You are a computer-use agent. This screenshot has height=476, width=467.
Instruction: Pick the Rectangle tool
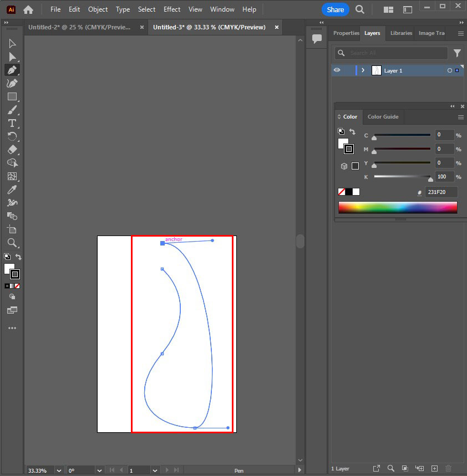point(12,96)
